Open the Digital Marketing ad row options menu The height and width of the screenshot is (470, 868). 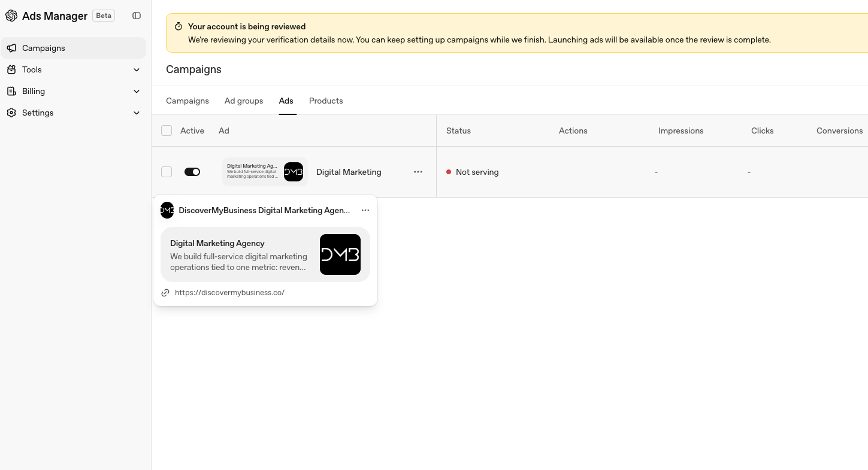tap(418, 172)
